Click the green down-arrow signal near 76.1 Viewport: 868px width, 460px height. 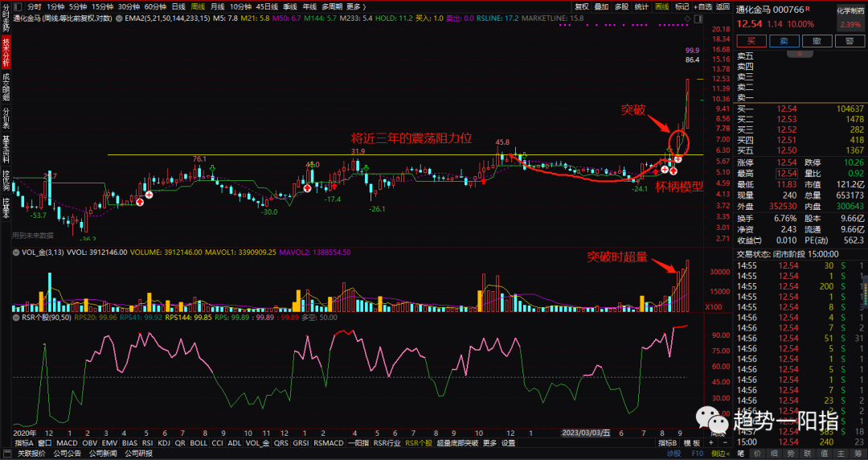point(212,167)
